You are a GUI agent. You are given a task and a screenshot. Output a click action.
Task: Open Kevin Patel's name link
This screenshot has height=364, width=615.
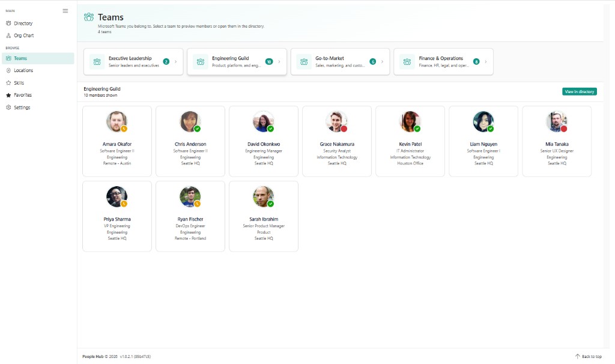(410, 144)
